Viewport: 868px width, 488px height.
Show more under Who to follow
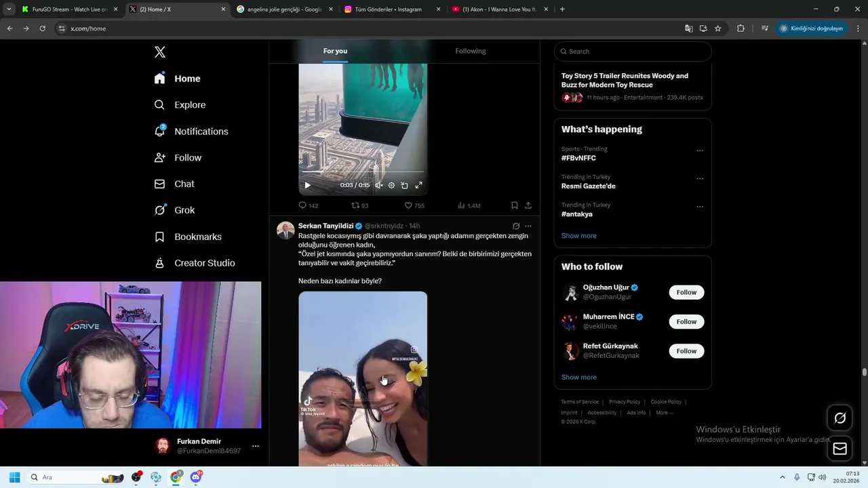579,378
